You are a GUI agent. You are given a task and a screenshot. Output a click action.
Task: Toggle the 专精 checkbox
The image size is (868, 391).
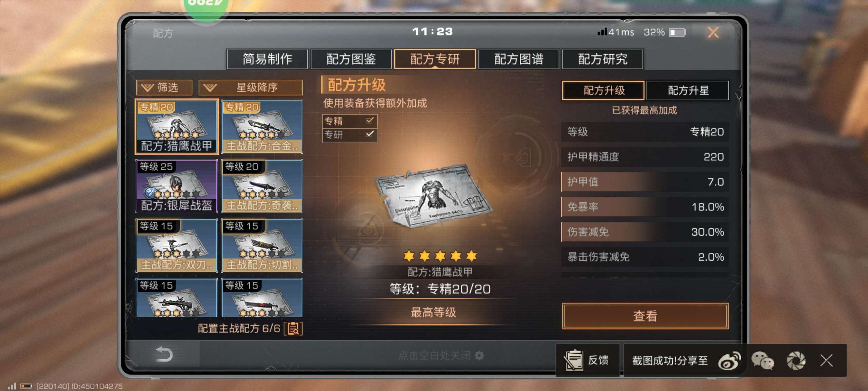tap(370, 120)
